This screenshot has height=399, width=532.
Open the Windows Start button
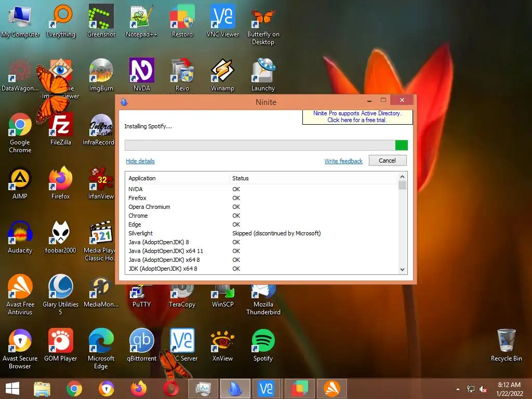[x=12, y=389]
